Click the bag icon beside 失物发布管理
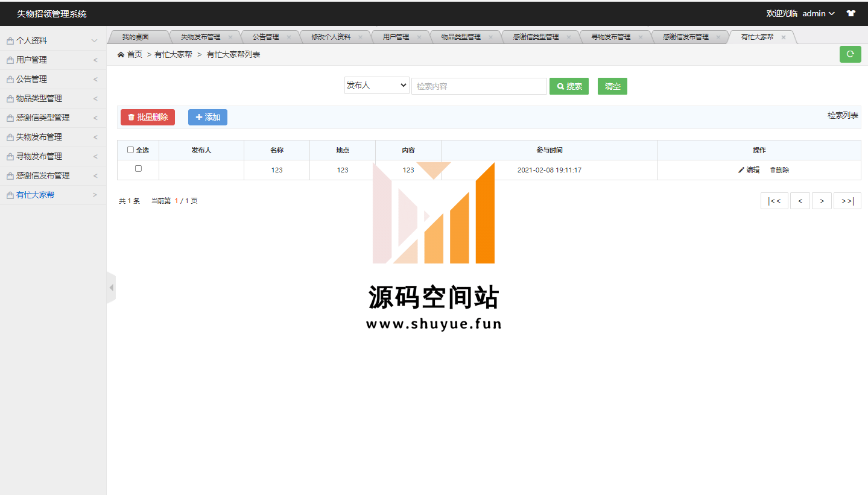This screenshot has height=495, width=868. pos(10,137)
